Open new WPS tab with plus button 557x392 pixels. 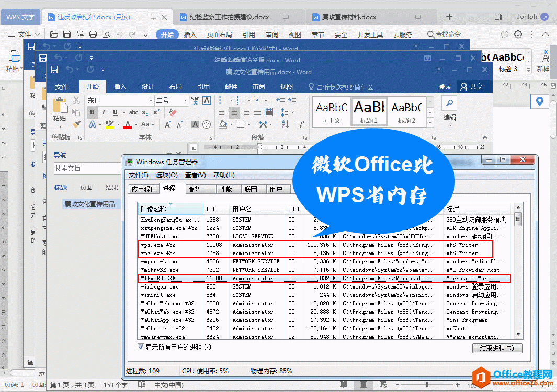(449, 17)
